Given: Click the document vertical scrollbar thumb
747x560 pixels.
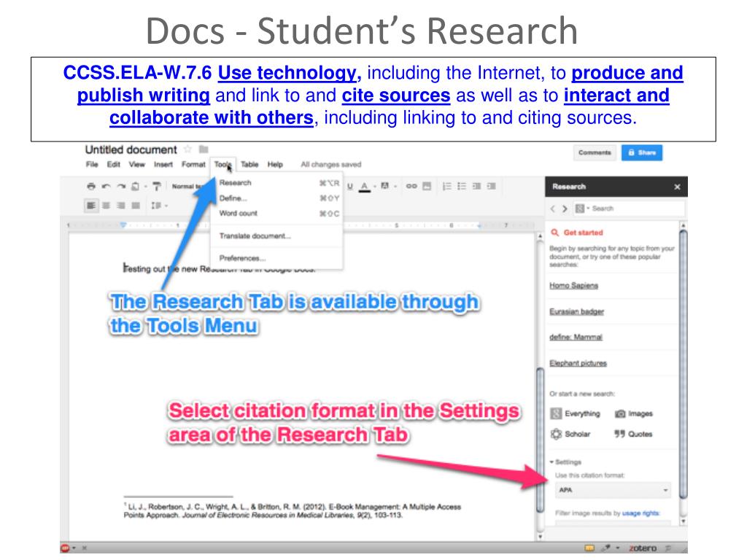Looking at the screenshot, I should (x=541, y=440).
